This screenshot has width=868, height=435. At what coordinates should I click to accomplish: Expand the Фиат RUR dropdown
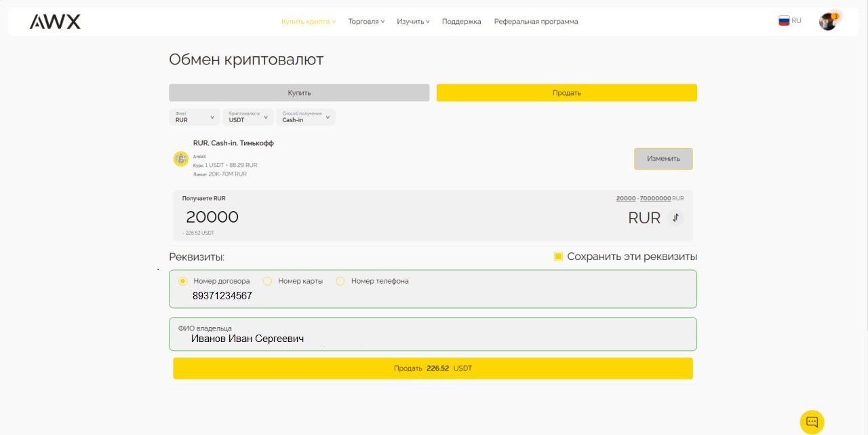(x=195, y=117)
